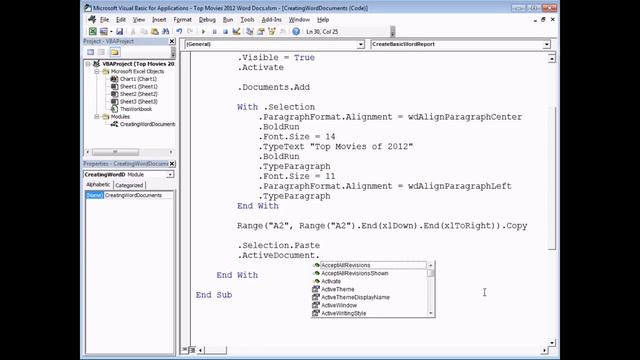640x360 pixels.
Task: Click the View Microsoft Excel toolbar icon
Action: tap(93, 31)
